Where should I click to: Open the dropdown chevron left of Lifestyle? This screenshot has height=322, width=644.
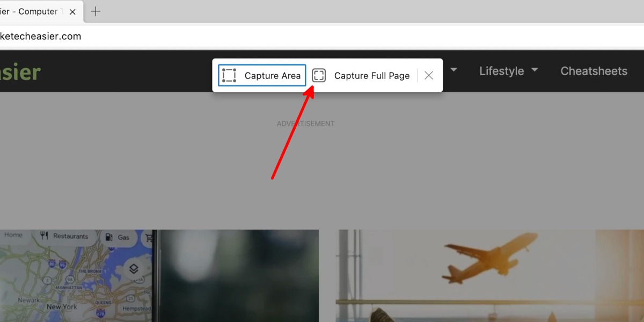pos(453,70)
